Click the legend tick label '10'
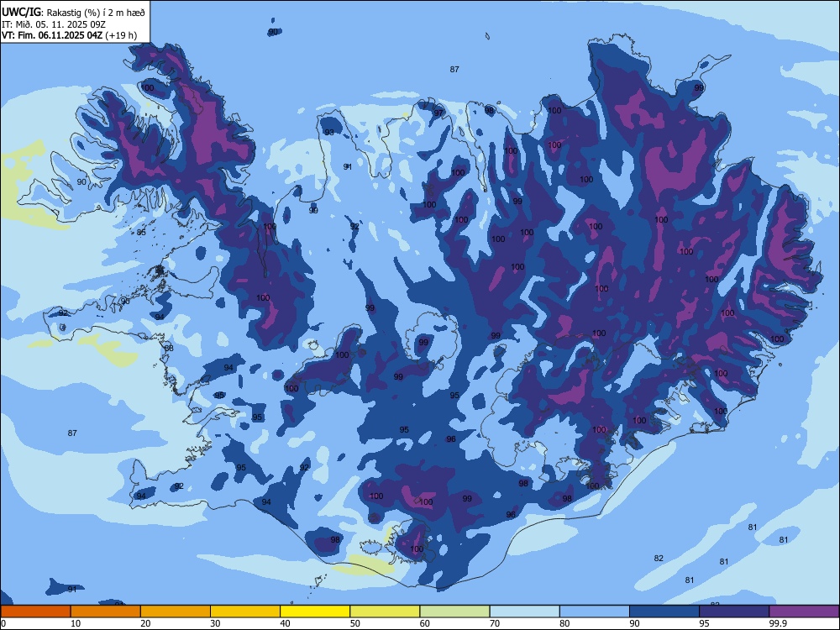The image size is (840, 630). pos(76,623)
